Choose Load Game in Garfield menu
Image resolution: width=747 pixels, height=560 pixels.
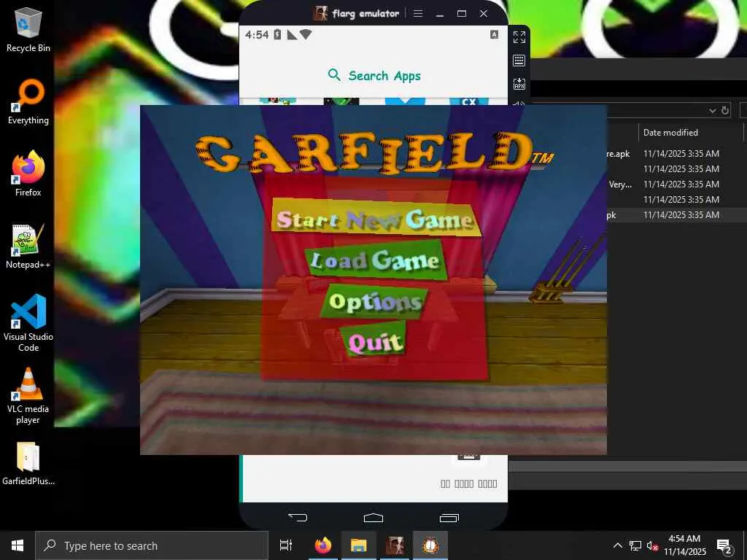click(376, 260)
